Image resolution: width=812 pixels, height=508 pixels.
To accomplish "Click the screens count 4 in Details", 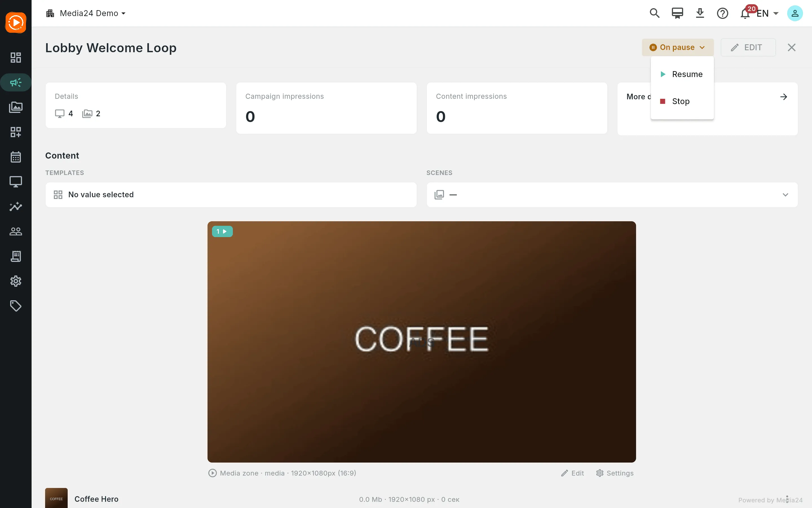I will tap(64, 113).
